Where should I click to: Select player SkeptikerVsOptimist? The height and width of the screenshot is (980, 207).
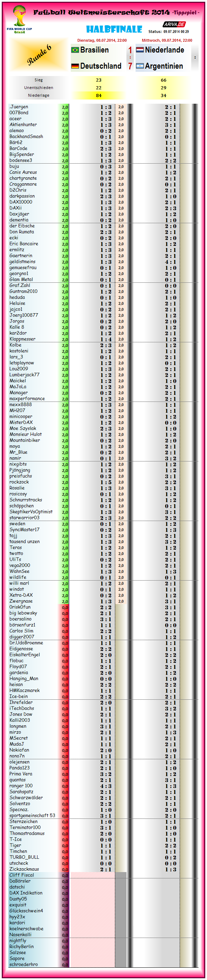(x=31, y=512)
